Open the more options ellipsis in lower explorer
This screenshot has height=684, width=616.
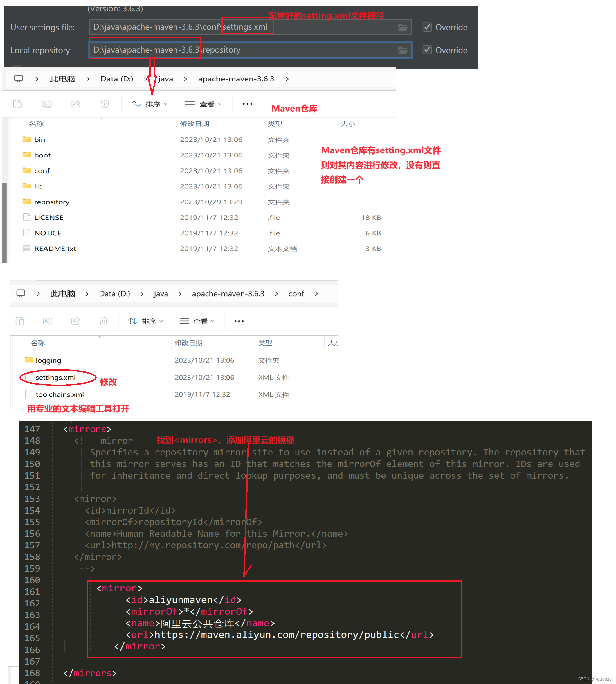pos(239,321)
